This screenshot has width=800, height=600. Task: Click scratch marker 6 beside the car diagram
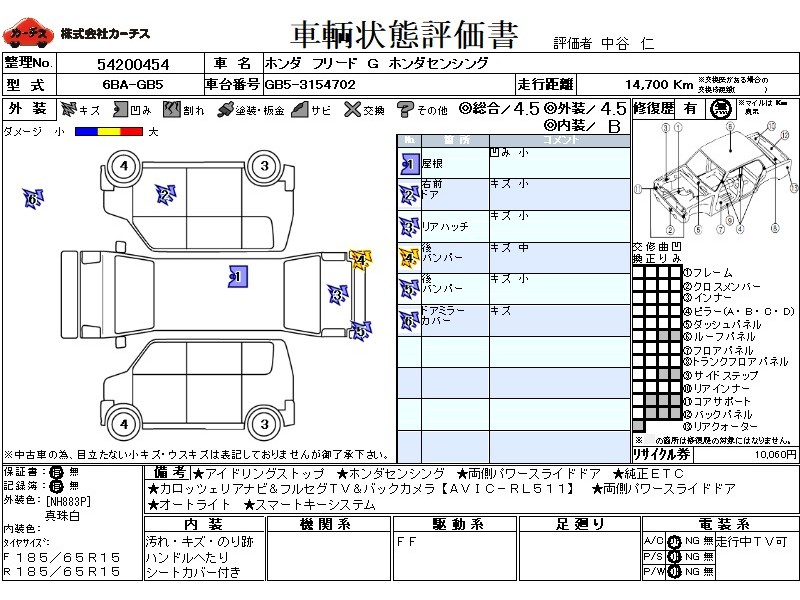click(33, 198)
